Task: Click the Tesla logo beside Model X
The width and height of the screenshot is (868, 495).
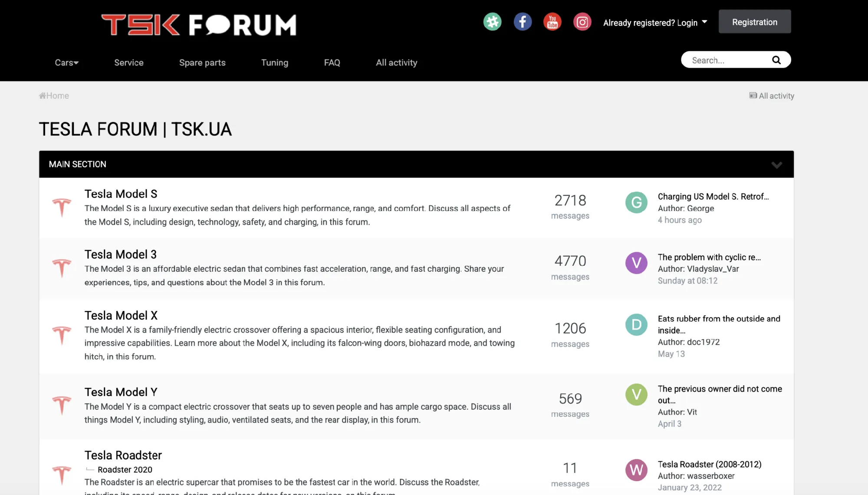Action: click(62, 336)
